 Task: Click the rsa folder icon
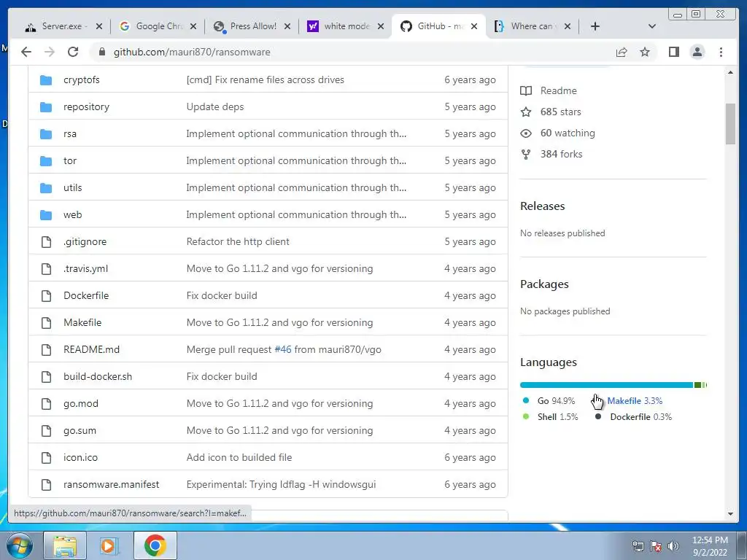[46, 134]
